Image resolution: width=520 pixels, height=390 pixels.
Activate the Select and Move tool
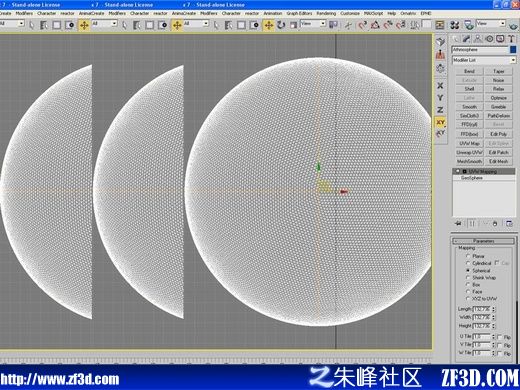click(269, 25)
